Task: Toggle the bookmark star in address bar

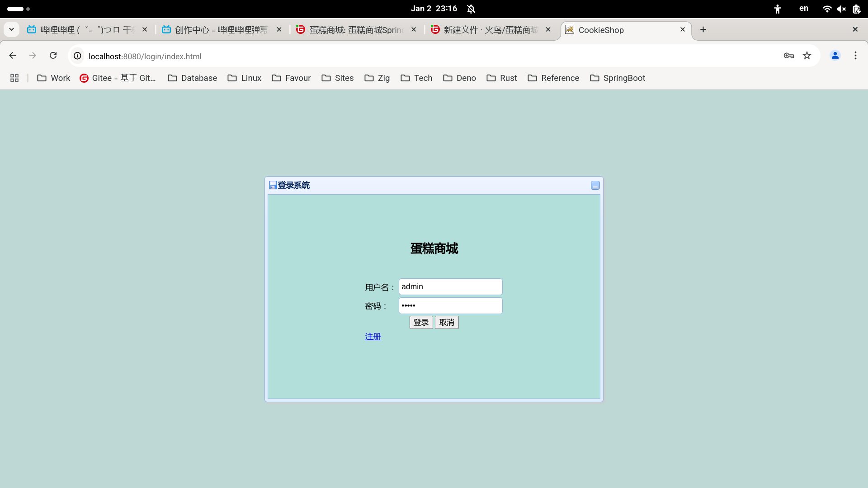Action: click(x=807, y=56)
